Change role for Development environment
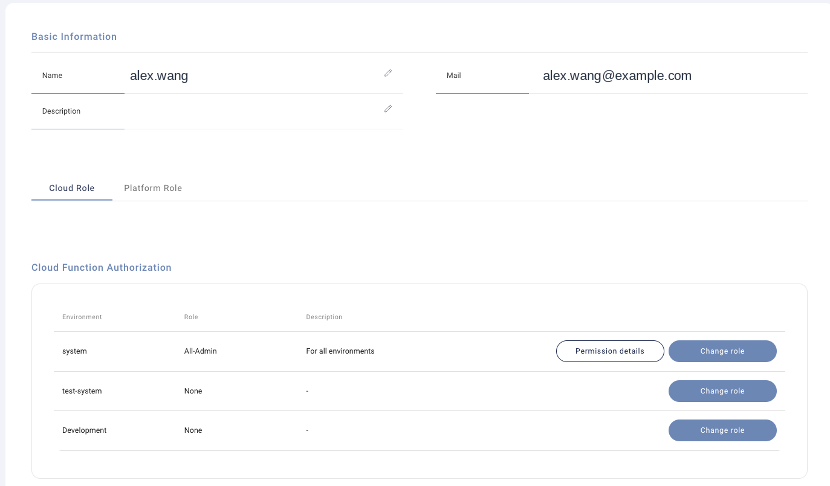Screen dimensions: 830x486 [723, 430]
